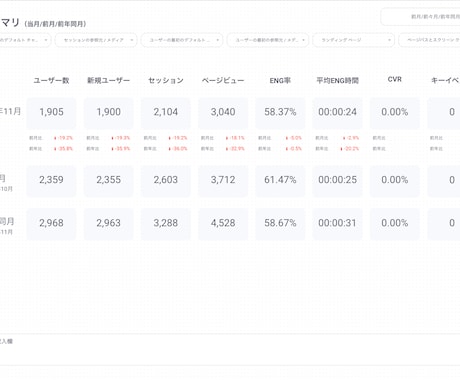Viewport: 460px width, 380px height.
Task: Click the ENG率 column header
Action: [280, 80]
